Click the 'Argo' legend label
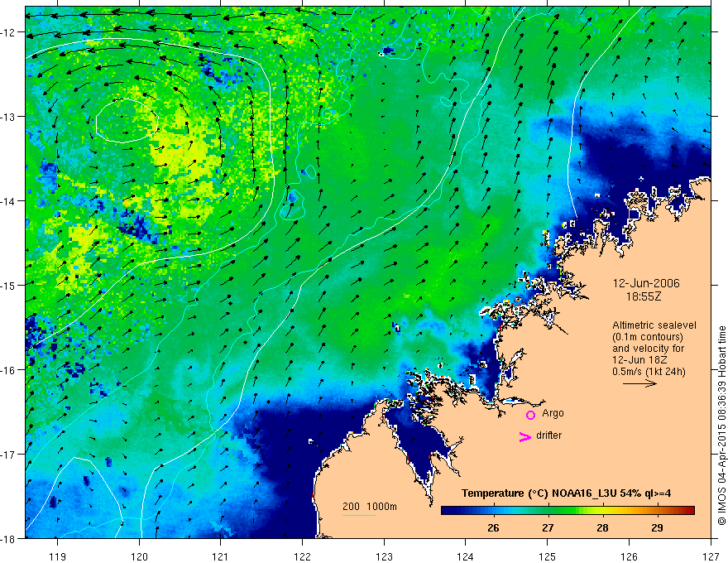This screenshot has height=563, width=728. coord(553,413)
